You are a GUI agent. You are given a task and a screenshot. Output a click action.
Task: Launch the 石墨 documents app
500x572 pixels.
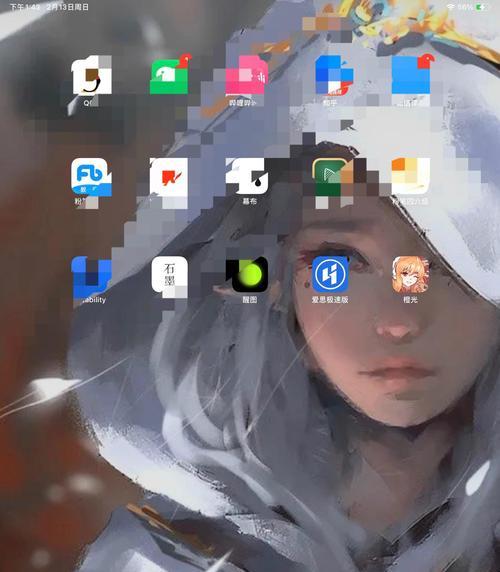click(x=170, y=275)
